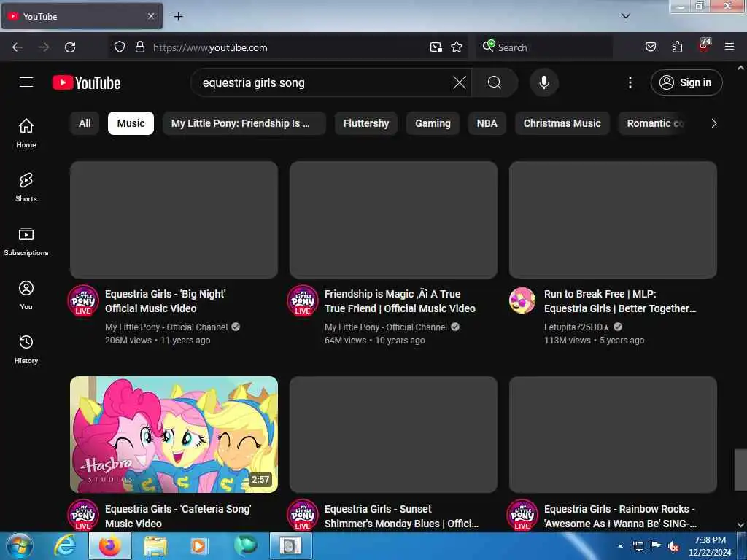Open the tracking protection shield icon
Viewport: 747px width, 560px height.
pos(120,47)
